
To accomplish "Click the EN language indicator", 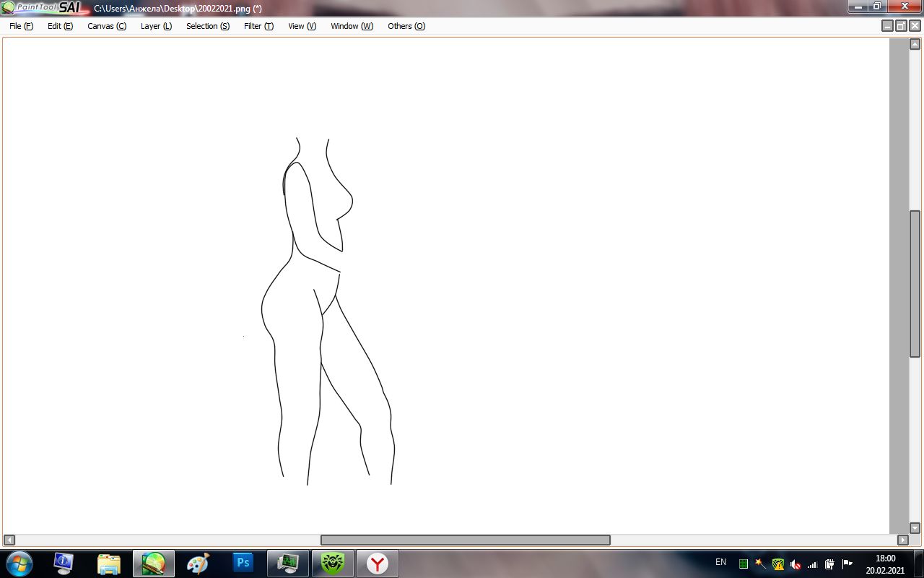I will click(720, 562).
